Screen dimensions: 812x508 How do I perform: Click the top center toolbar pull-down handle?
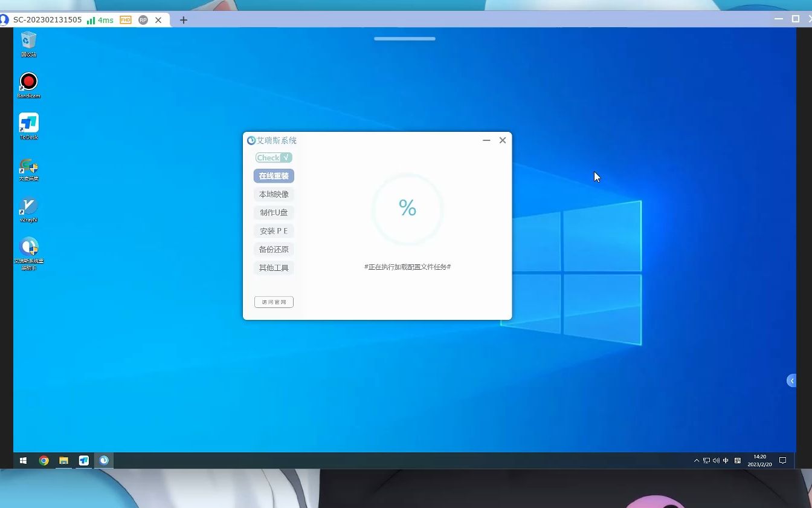coord(405,39)
